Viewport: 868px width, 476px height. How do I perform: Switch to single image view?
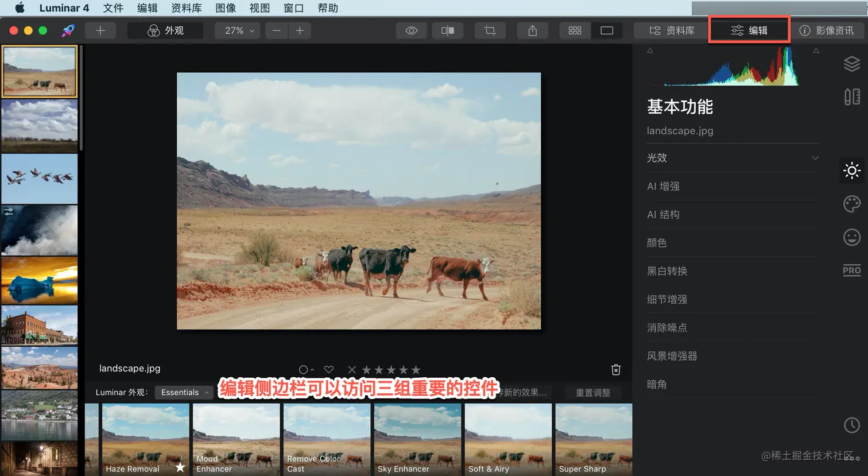(607, 30)
